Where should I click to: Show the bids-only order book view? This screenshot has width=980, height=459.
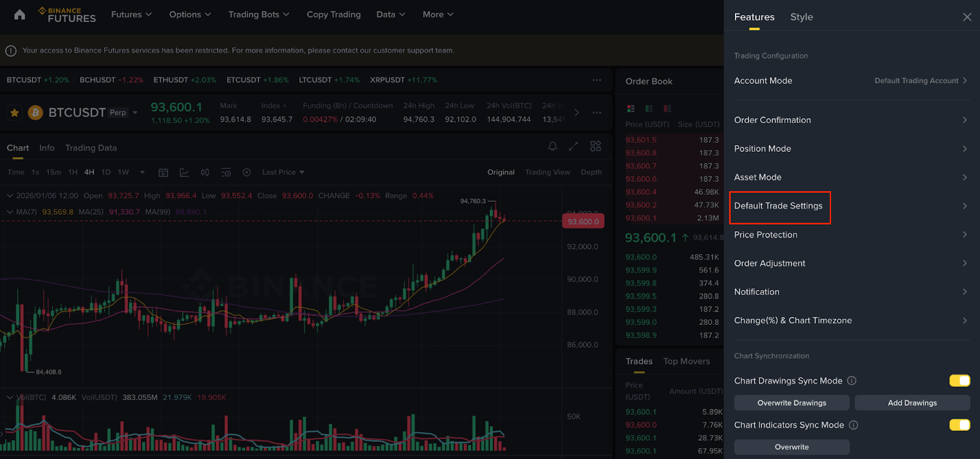(x=649, y=108)
